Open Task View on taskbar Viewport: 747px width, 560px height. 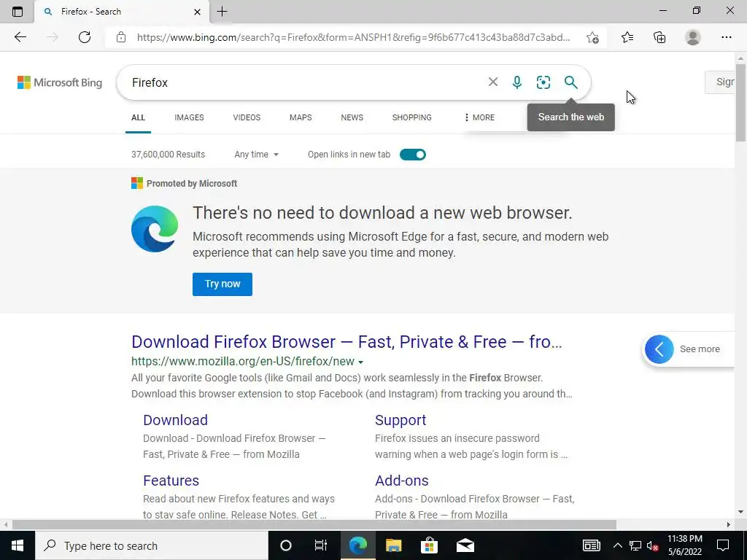coord(321,545)
